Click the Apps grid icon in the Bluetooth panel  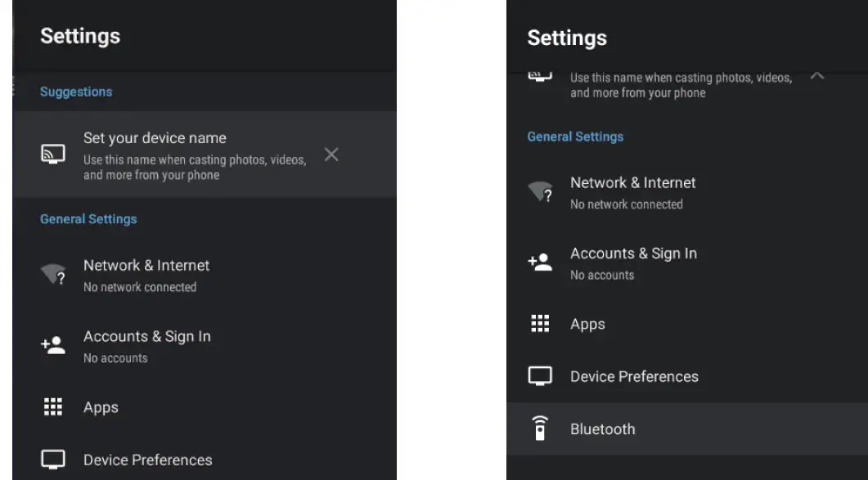(x=540, y=324)
